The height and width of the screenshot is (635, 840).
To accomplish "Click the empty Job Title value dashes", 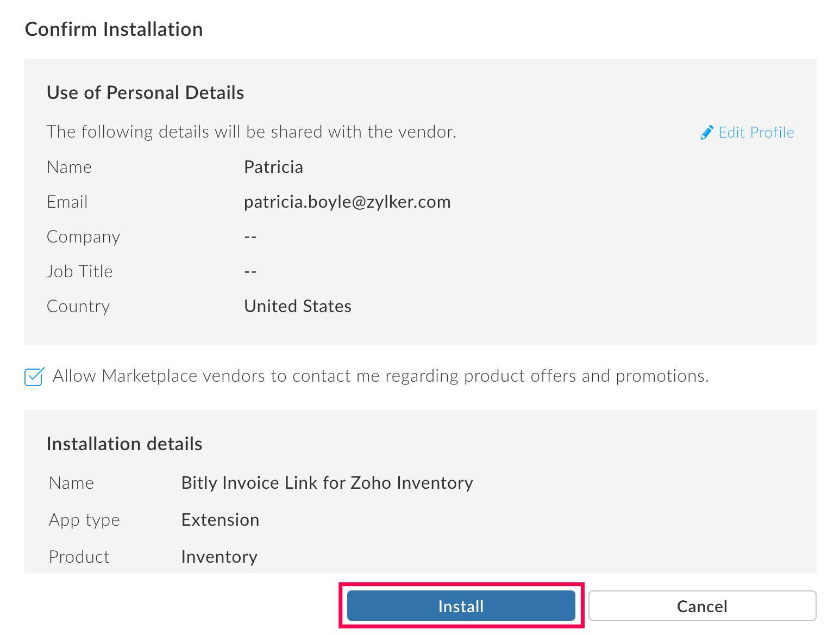I will pos(250,272).
